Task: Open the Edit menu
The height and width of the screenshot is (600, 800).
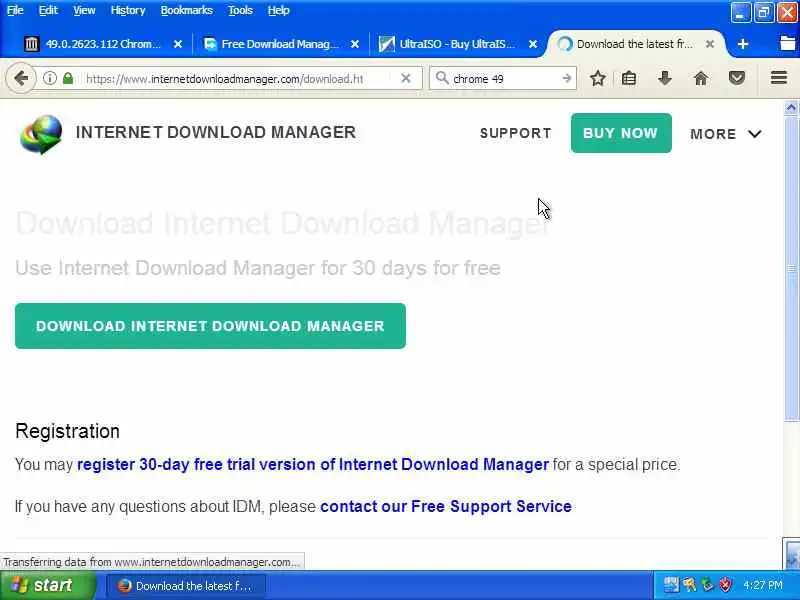Action: (x=48, y=10)
